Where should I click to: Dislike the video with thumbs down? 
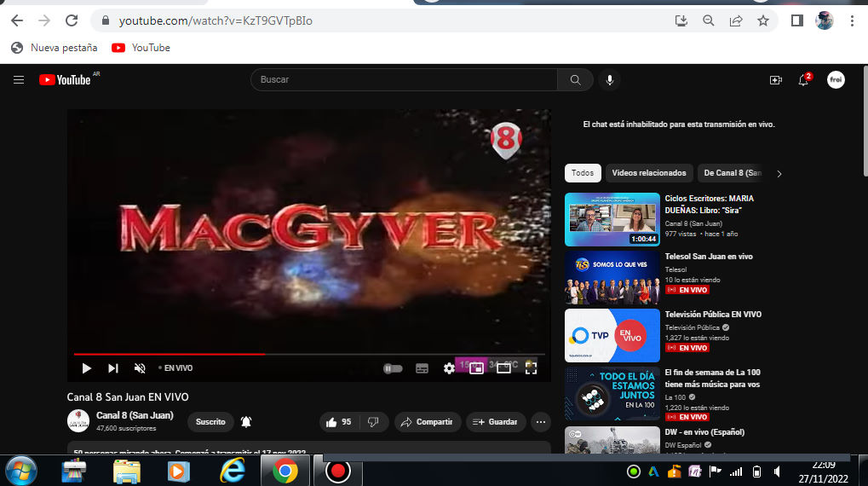374,422
